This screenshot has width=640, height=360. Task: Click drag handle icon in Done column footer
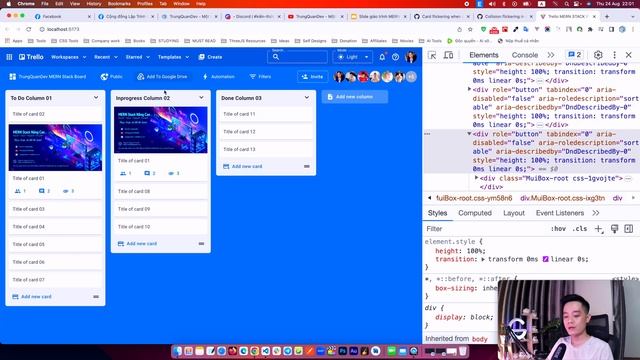click(x=307, y=167)
